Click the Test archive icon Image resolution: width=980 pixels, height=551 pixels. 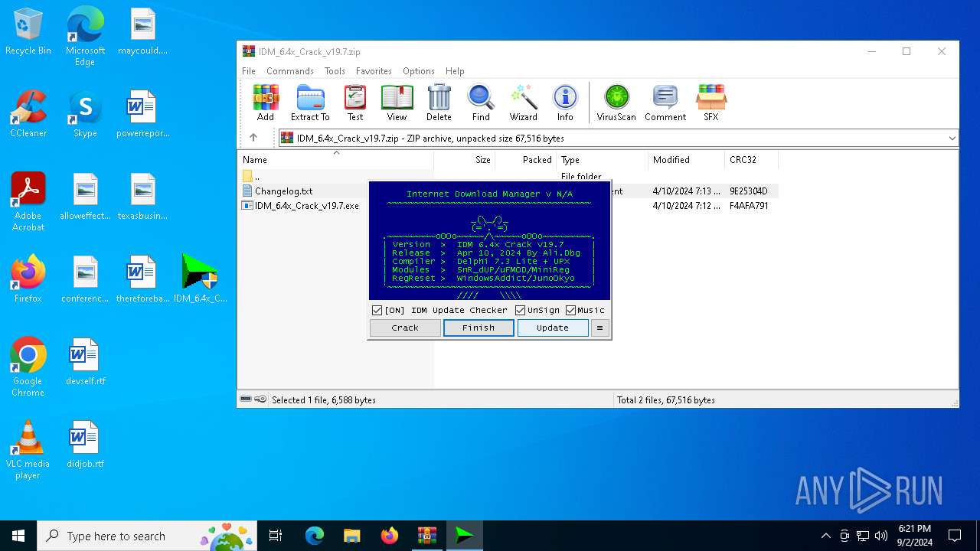point(355,103)
